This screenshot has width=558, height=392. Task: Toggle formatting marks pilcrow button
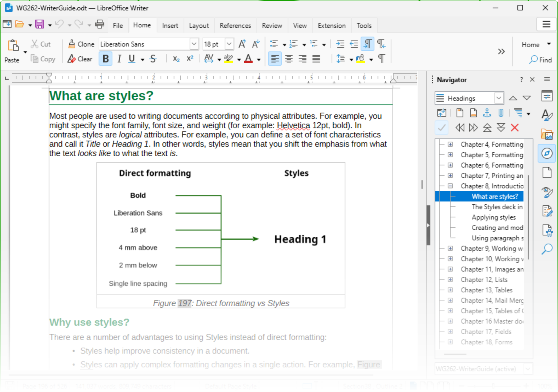[381, 59]
